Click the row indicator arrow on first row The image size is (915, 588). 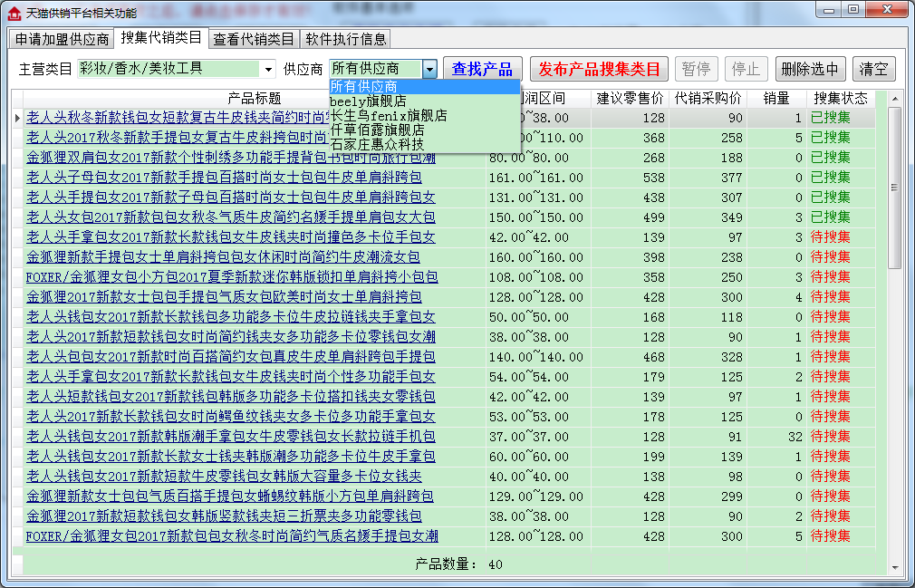coord(17,118)
